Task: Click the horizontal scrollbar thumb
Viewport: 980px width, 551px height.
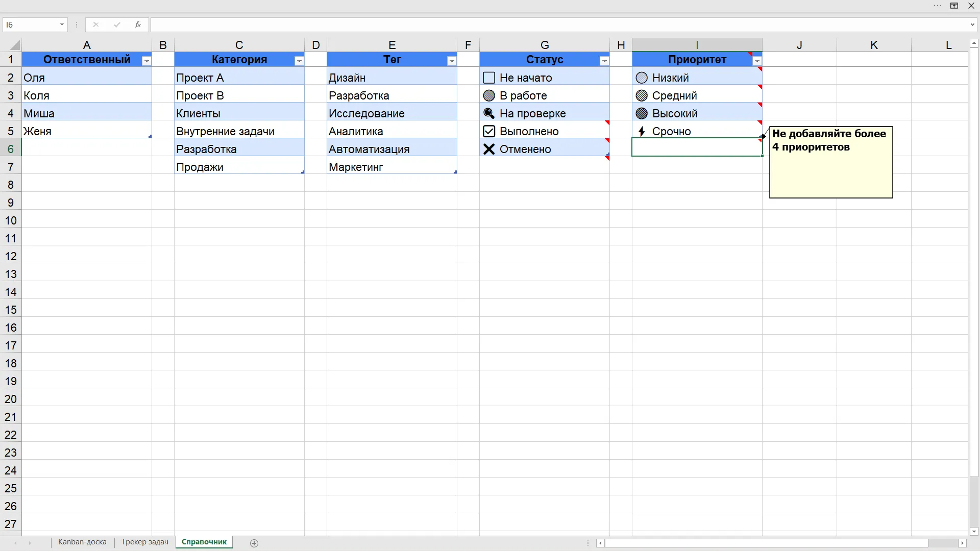Action: [x=767, y=543]
